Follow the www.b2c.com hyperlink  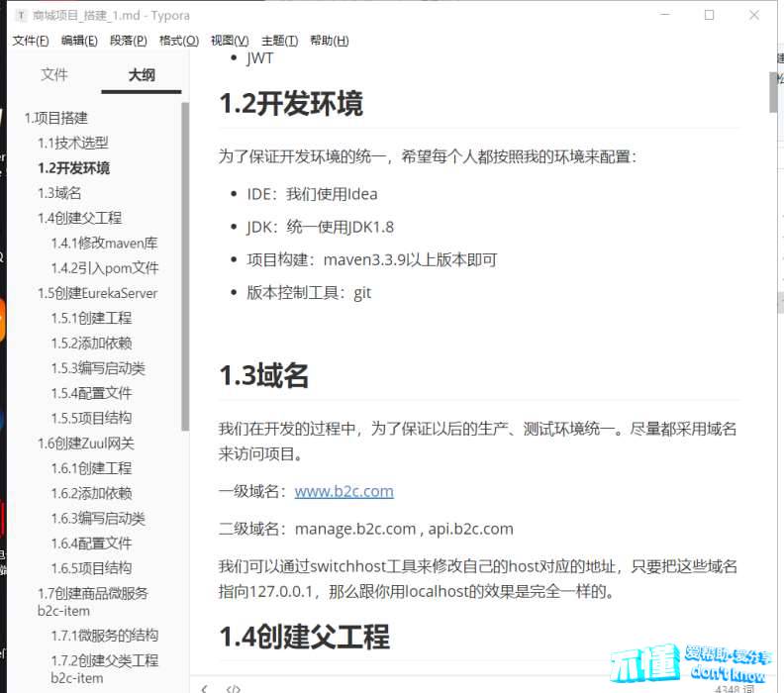[x=343, y=491]
